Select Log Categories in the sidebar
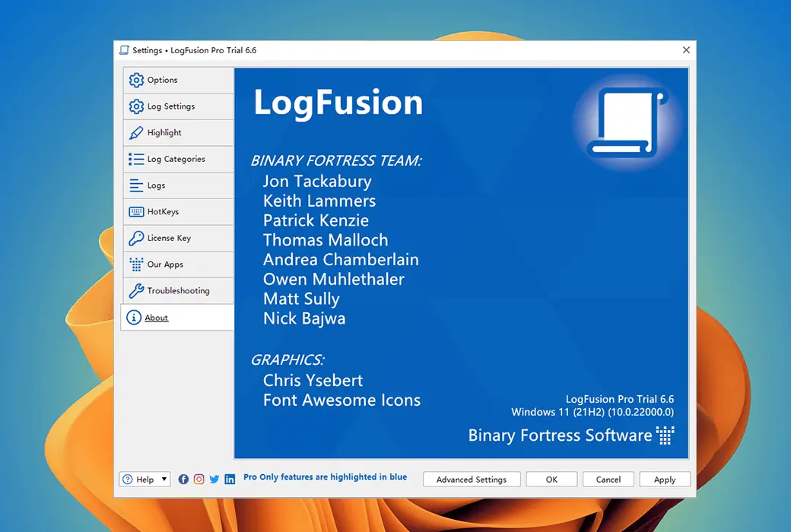Viewport: 791px width, 532px height. [178, 159]
